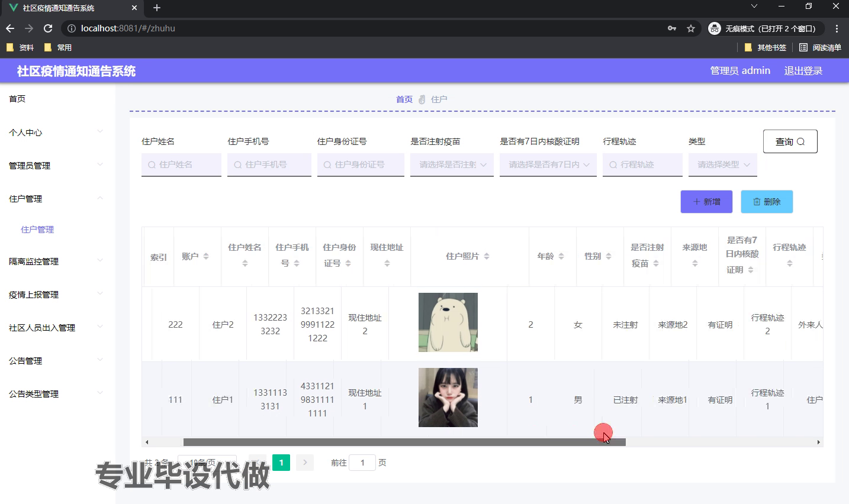849x504 pixels.
Task: Sort by 是否注射疫苗 column arrows
Action: (x=656, y=263)
